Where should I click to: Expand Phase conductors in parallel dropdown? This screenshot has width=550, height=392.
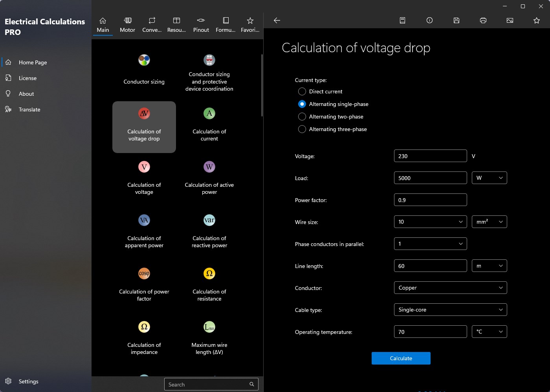pyautogui.click(x=431, y=244)
